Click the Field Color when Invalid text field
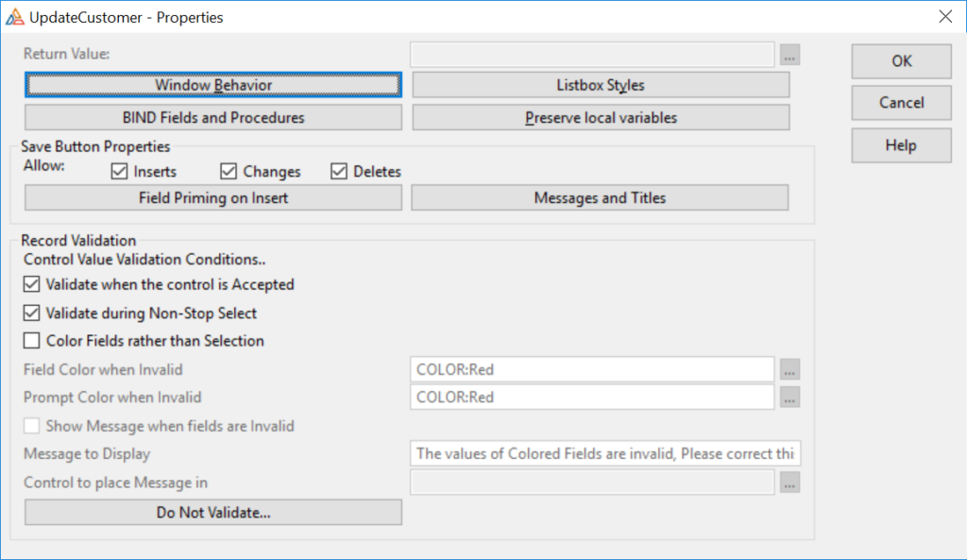Image resolution: width=967 pixels, height=560 pixels. point(592,369)
